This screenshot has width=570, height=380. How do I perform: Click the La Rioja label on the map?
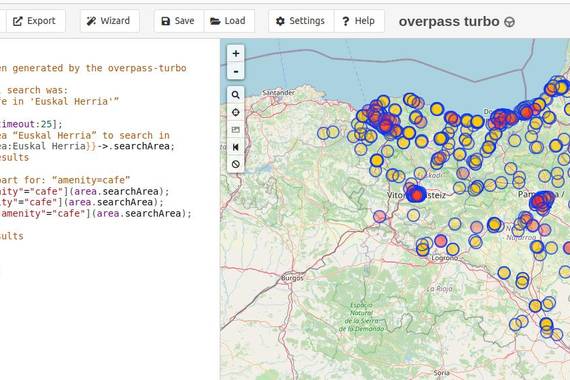click(439, 289)
